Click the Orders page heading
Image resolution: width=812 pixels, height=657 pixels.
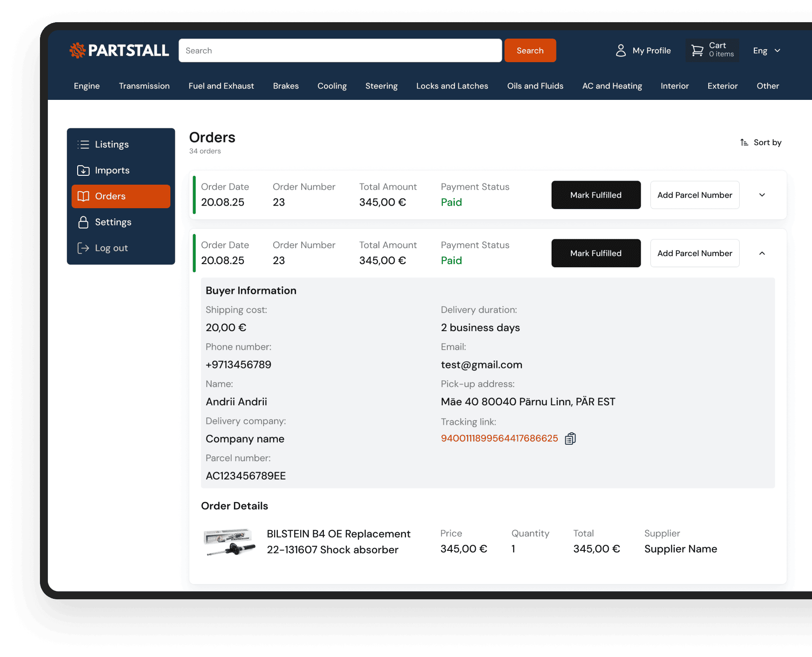coord(212,138)
